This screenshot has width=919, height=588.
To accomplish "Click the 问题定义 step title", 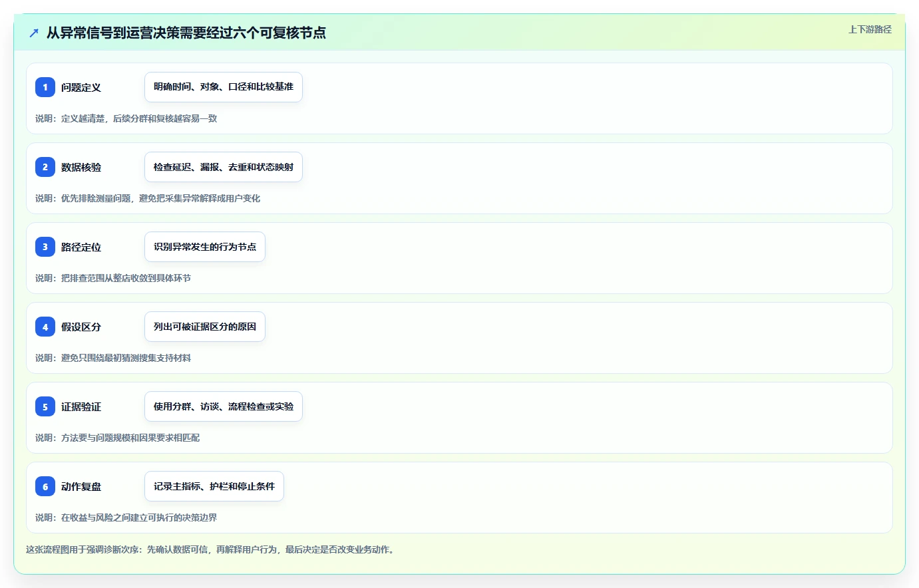I will coord(81,87).
